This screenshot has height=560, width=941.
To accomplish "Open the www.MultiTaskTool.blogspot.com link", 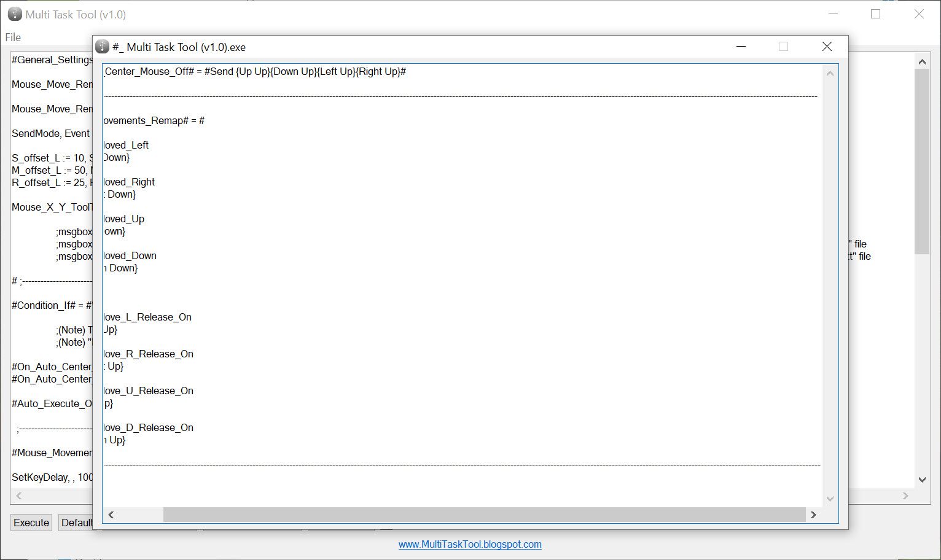I will pyautogui.click(x=470, y=544).
